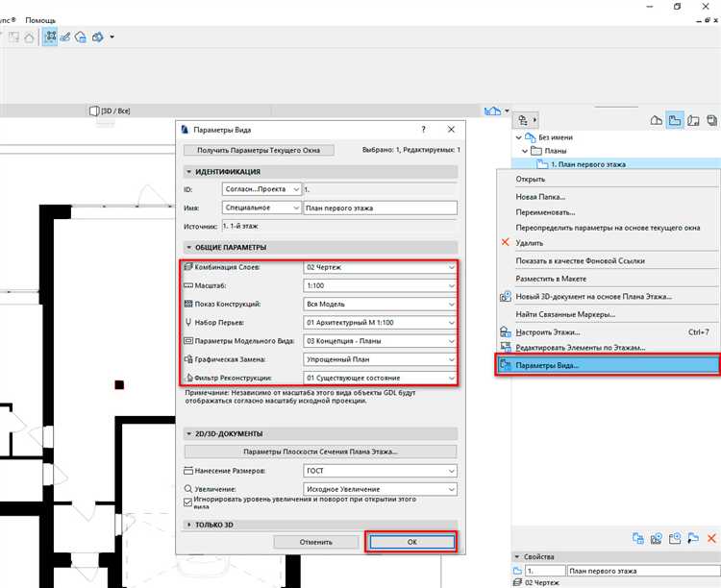721x588 pixels.
Task: Click the Отменить button
Action: pos(315,542)
